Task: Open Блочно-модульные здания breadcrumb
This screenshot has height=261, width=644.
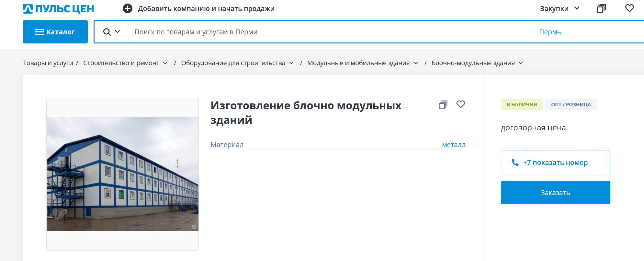Action: click(x=473, y=63)
